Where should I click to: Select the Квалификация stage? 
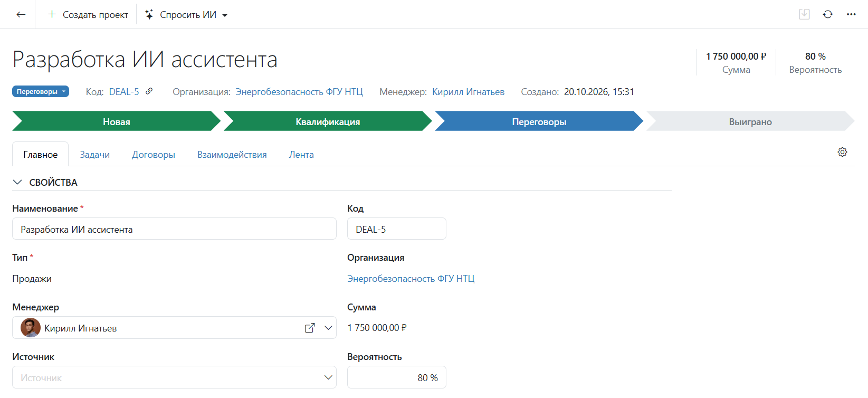[x=328, y=121]
